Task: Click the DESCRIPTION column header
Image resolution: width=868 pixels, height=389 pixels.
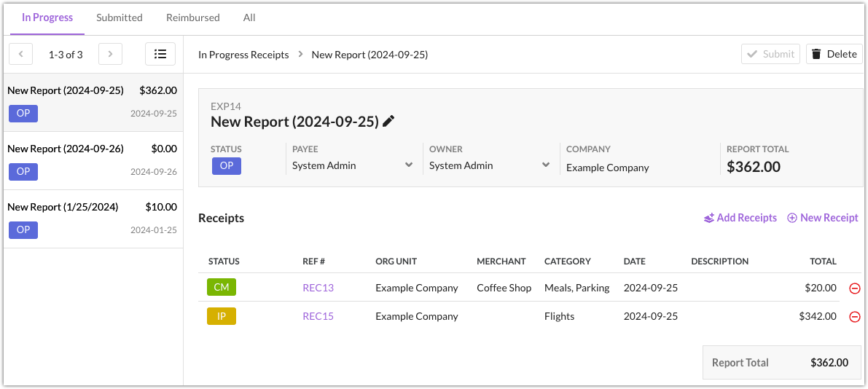Action: pos(719,262)
